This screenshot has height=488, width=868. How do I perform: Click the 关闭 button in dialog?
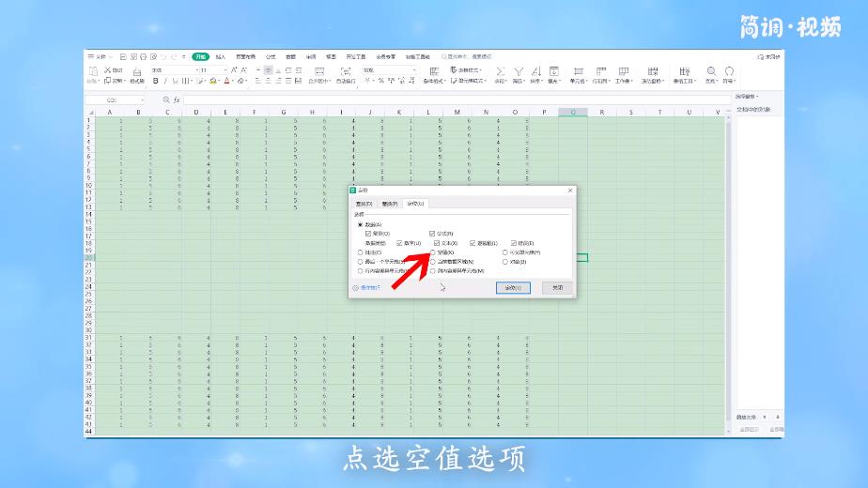click(558, 288)
